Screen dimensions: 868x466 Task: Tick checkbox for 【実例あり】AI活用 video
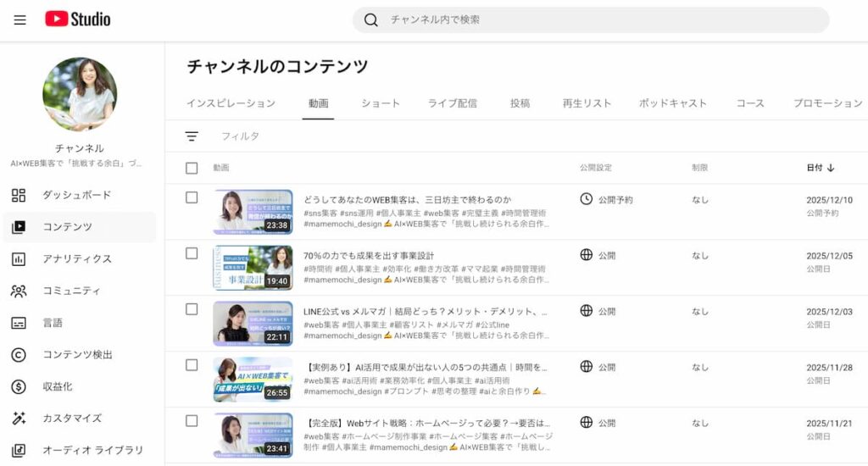pos(192,365)
